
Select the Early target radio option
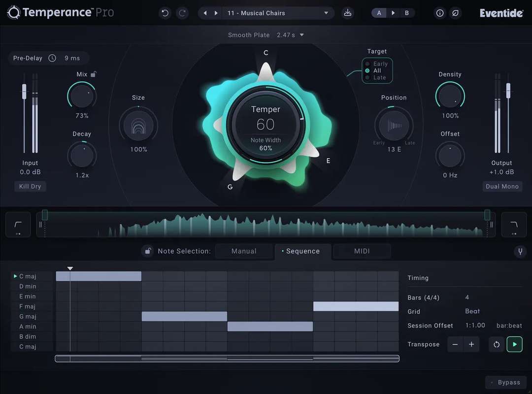click(x=367, y=64)
